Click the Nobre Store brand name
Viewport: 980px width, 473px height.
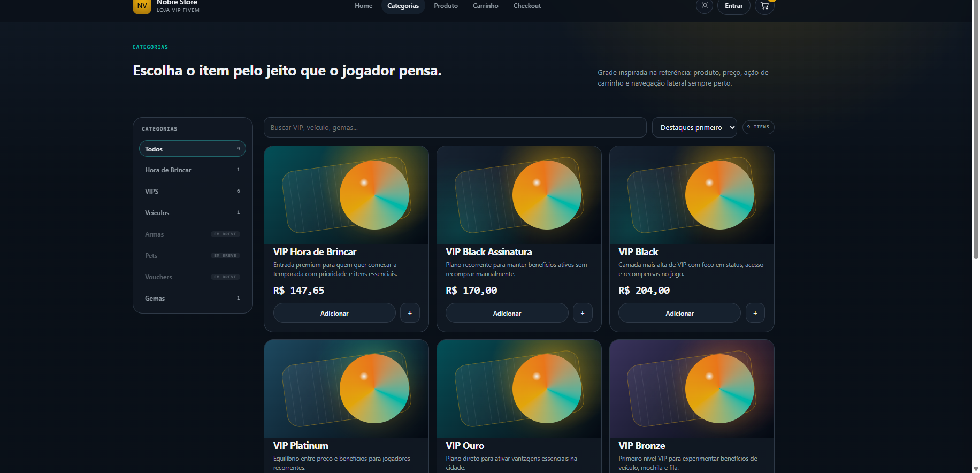(177, 3)
